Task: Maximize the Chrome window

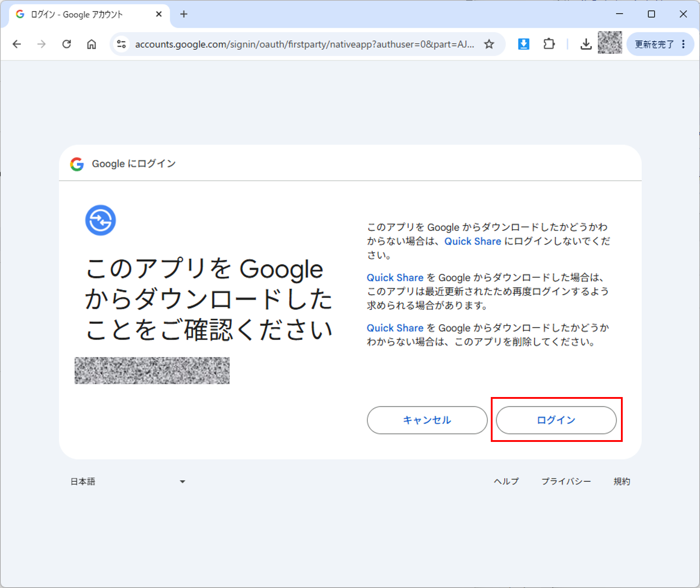Action: tap(651, 14)
